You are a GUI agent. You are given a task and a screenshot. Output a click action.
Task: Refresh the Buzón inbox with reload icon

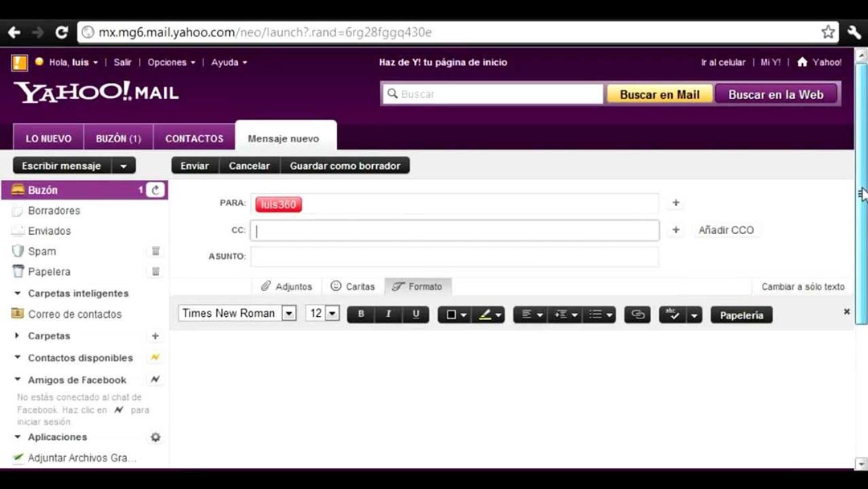point(156,190)
